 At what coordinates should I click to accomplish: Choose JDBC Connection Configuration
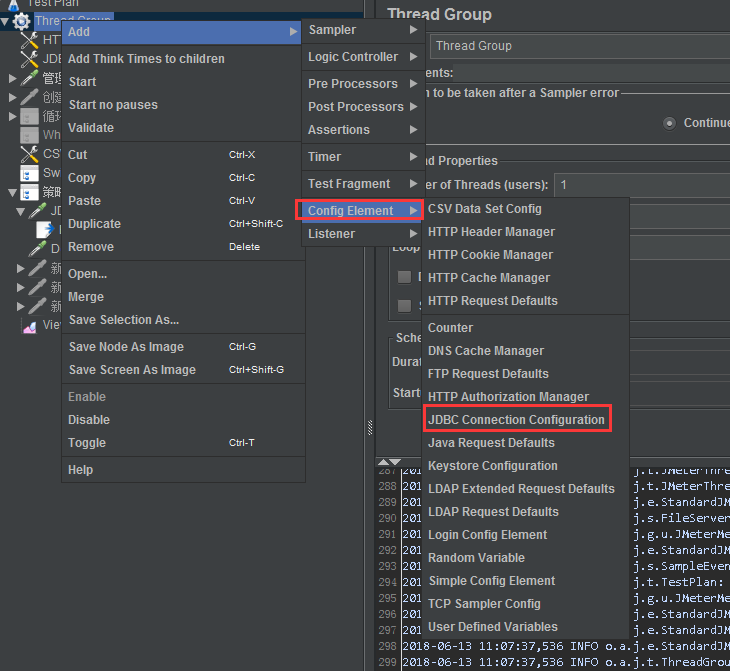coord(516,420)
